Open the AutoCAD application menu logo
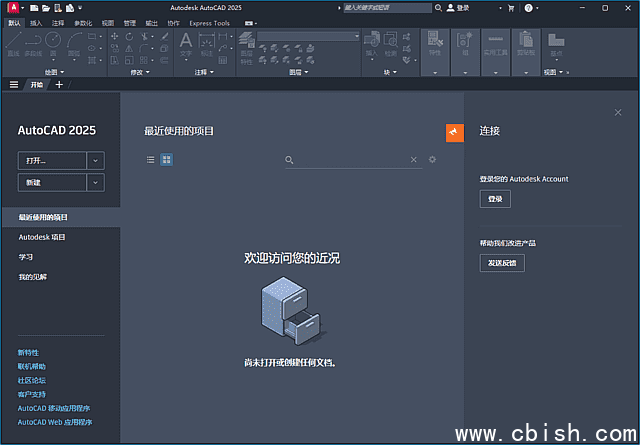Screen dimensions: 640x445 pyautogui.click(x=13, y=7)
